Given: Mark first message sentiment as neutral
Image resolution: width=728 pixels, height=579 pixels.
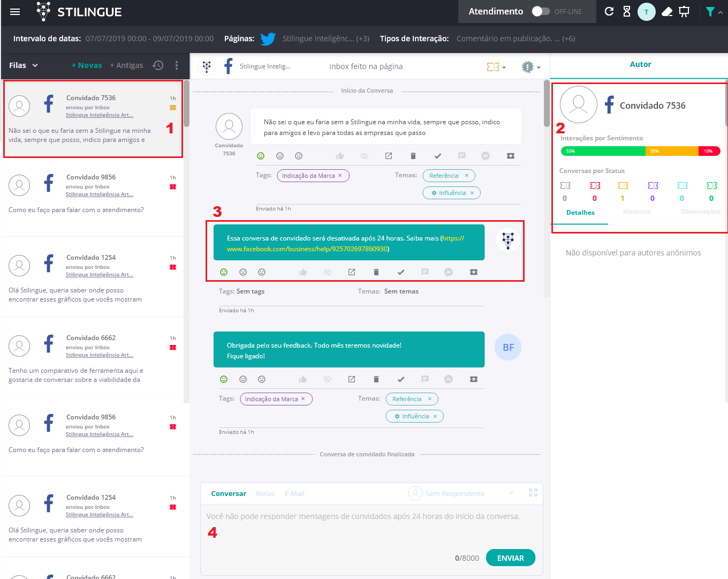Looking at the screenshot, I should (279, 156).
